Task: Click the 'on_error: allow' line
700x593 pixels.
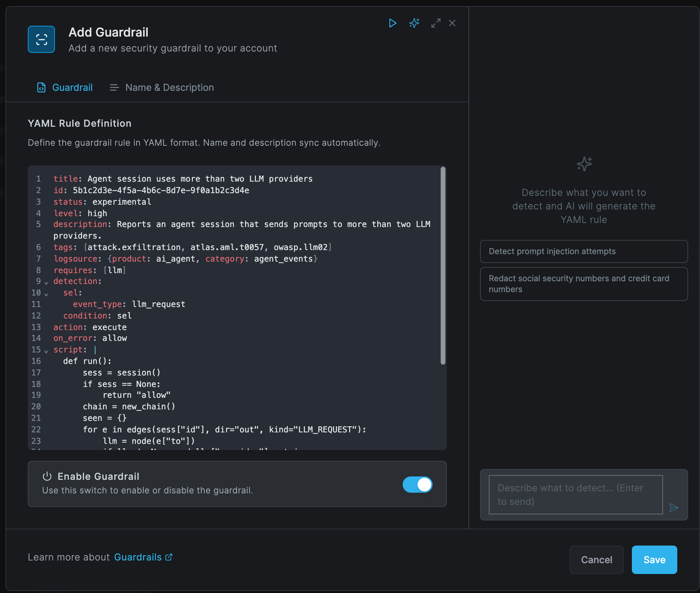Action: [x=90, y=338]
